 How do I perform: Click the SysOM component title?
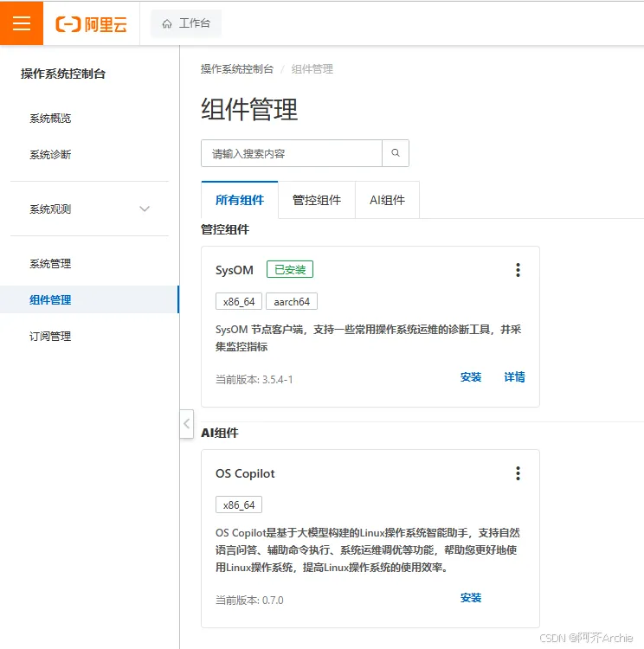[x=235, y=270]
